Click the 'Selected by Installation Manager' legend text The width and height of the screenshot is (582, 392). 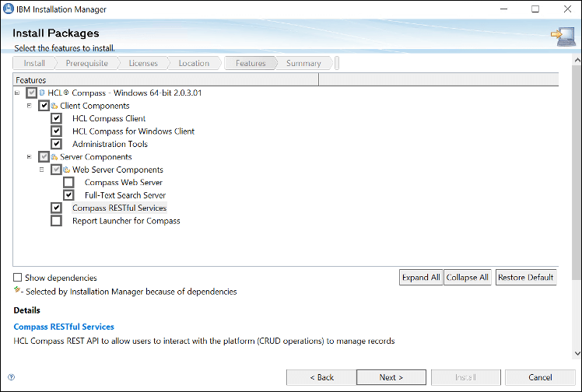coord(131,292)
